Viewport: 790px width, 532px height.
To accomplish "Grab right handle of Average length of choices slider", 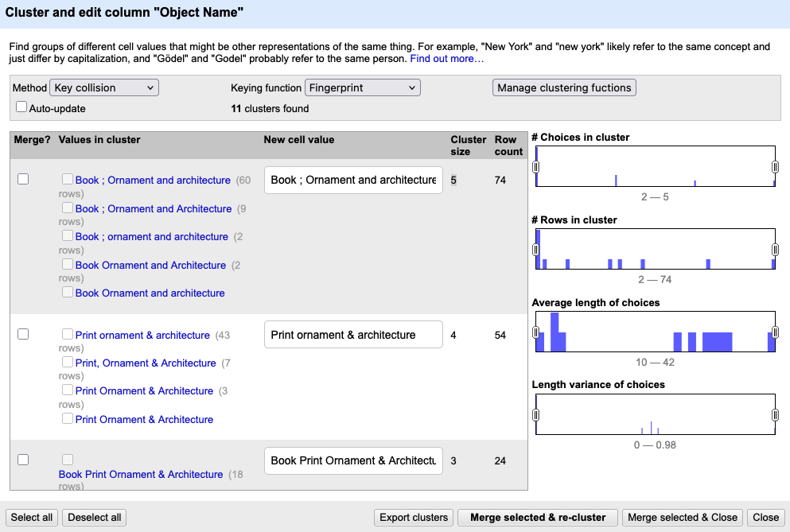I will point(775,332).
